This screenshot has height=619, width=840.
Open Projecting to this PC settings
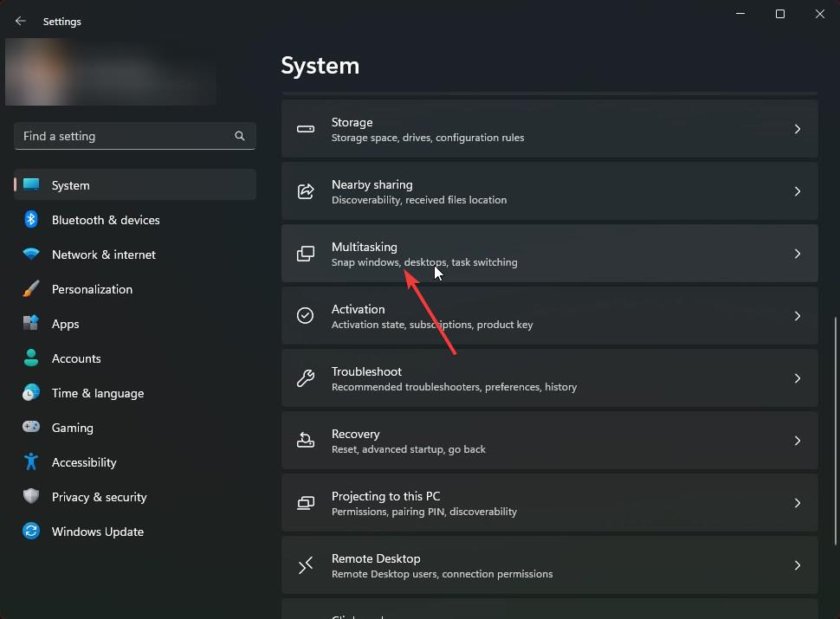tap(549, 503)
